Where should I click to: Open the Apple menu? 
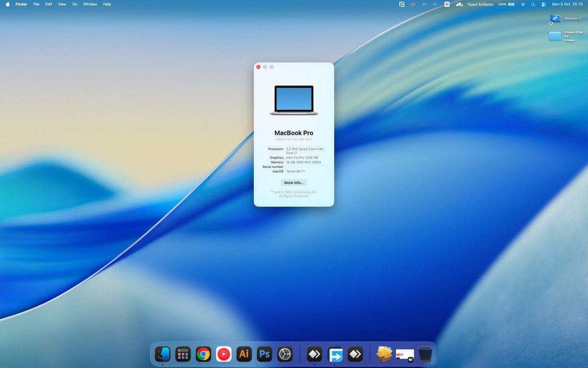tap(7, 4)
